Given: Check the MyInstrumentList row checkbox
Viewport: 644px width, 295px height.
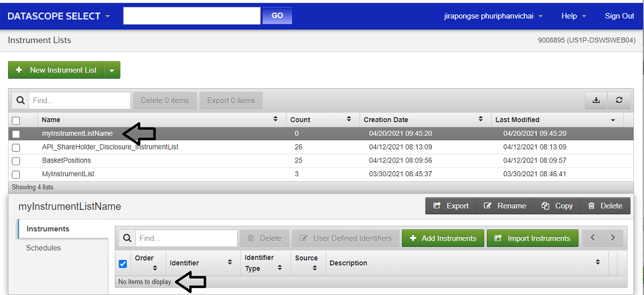Looking at the screenshot, I should pos(16,174).
